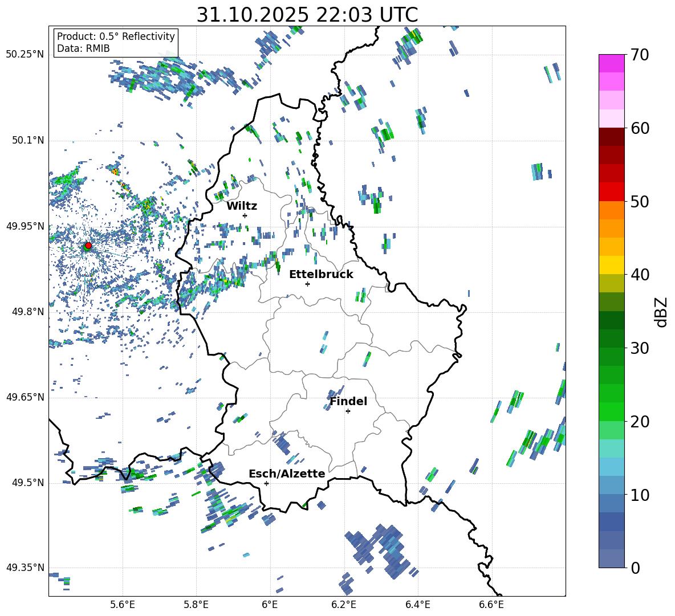Click the 'Product: 0.5° Reflectivity' text
The width and height of the screenshot is (675, 616).
click(x=116, y=36)
